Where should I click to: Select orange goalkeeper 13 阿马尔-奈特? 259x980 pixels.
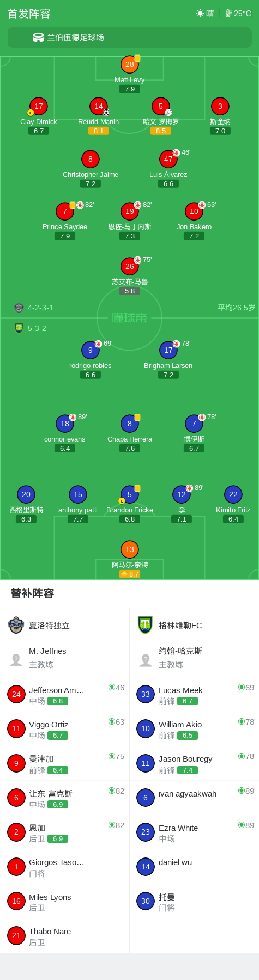tap(130, 549)
